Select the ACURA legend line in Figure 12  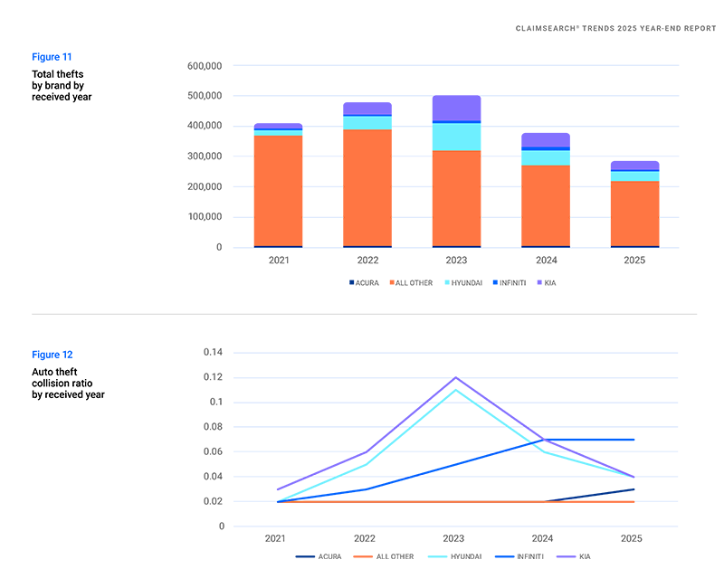pyautogui.click(x=305, y=556)
